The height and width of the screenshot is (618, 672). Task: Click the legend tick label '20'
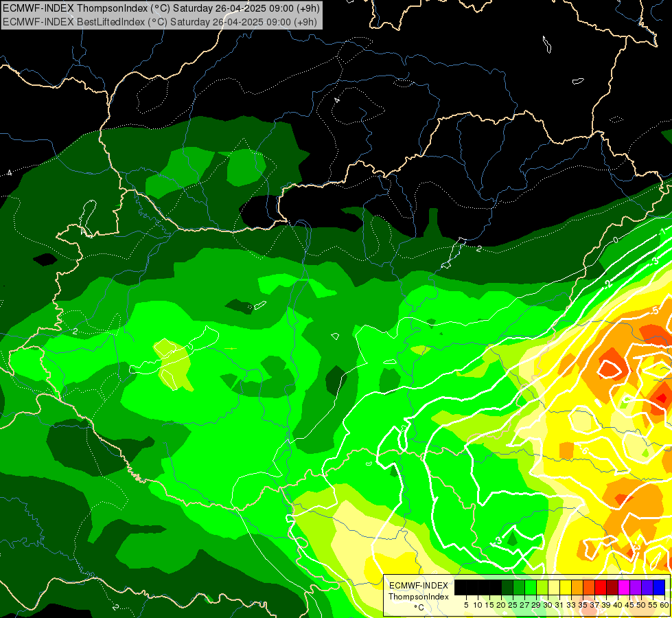[500, 605]
